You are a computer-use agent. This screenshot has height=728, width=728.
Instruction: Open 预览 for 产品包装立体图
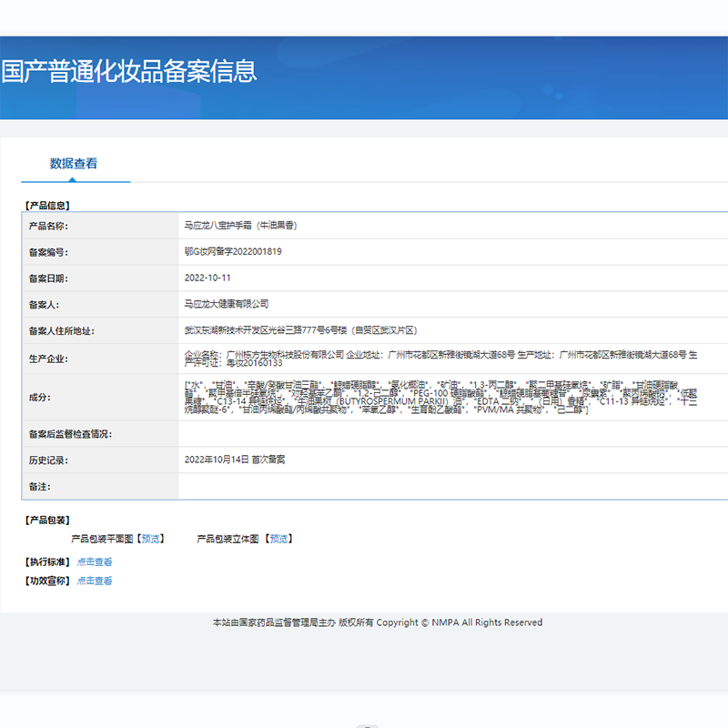coord(278,538)
